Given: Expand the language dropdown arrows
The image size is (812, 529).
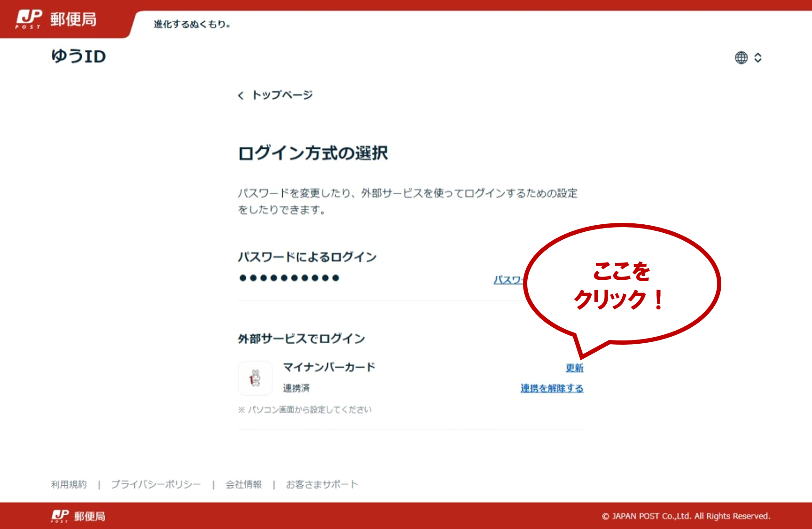Looking at the screenshot, I should coord(757,57).
